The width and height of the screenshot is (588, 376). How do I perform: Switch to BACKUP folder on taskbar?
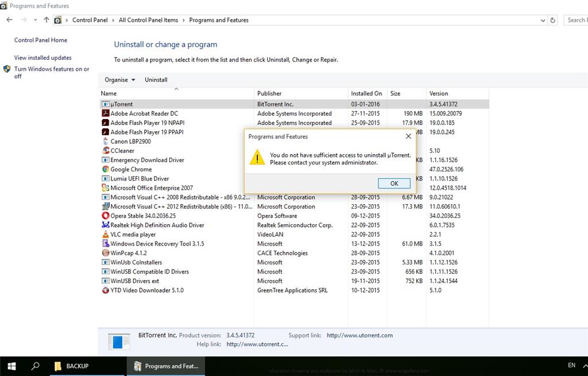(87, 366)
